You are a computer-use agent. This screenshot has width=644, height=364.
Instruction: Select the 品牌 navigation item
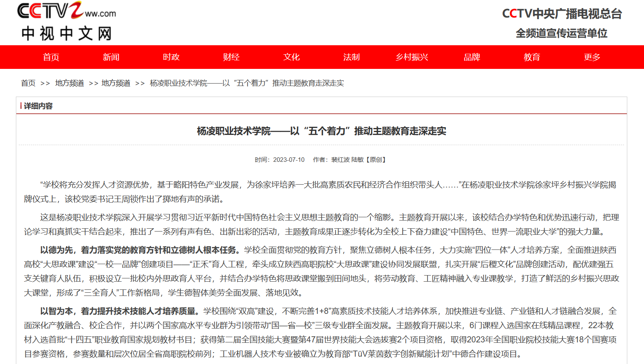[x=472, y=57]
